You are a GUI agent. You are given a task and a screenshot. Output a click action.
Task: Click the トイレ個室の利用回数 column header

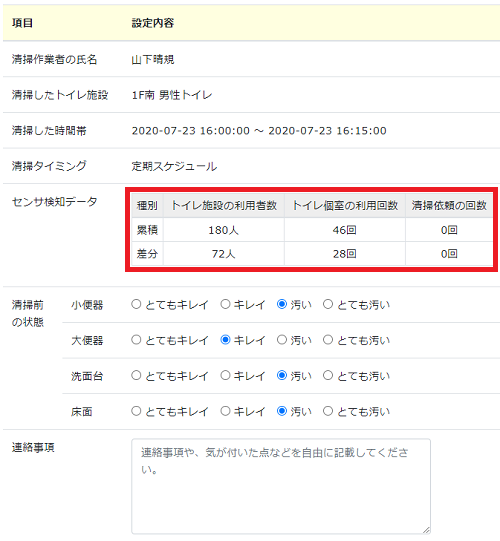pyautogui.click(x=345, y=206)
